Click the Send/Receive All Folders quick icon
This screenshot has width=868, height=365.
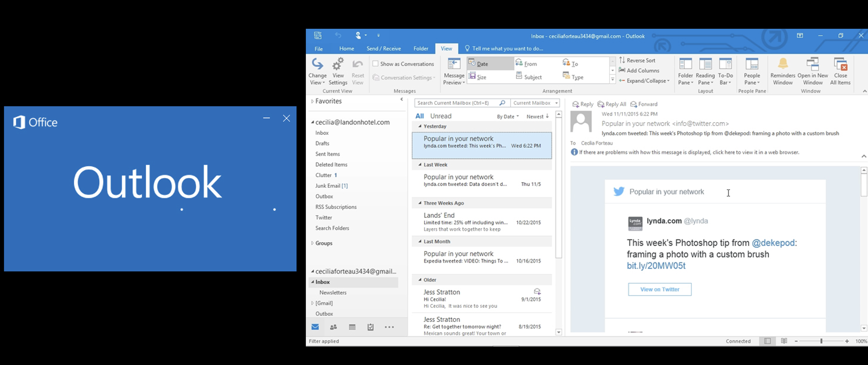[318, 35]
